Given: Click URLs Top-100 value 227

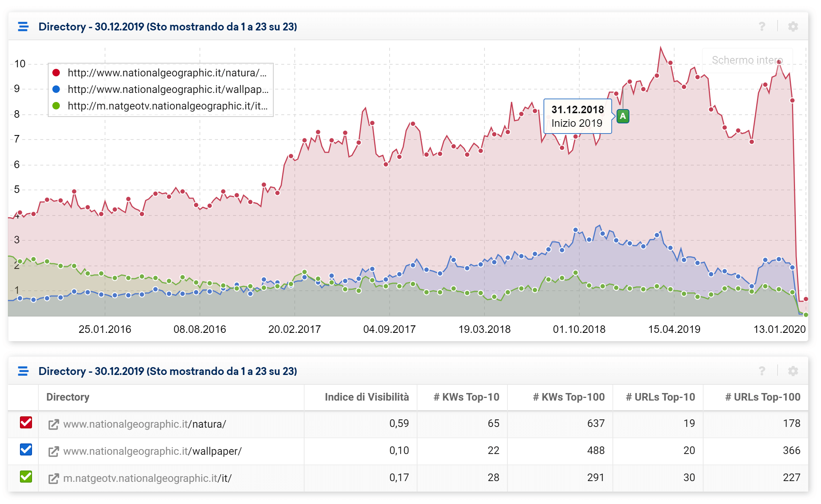Looking at the screenshot, I should 792,478.
